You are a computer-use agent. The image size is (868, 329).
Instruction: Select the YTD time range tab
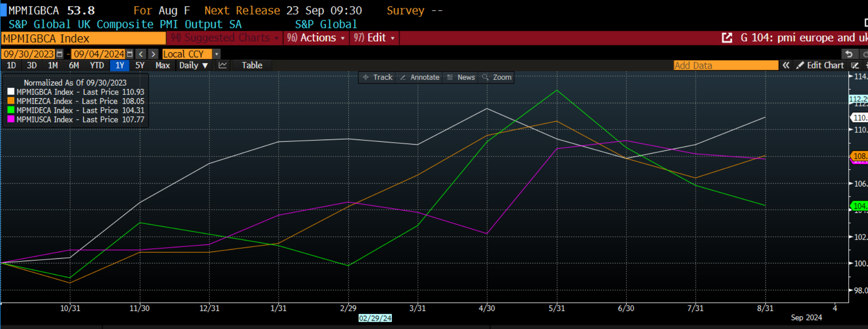[97, 65]
